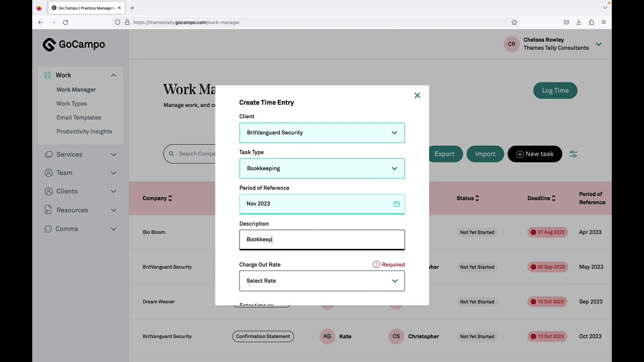Click the Services icon in sidebar
The image size is (644, 362).
pos(48,154)
